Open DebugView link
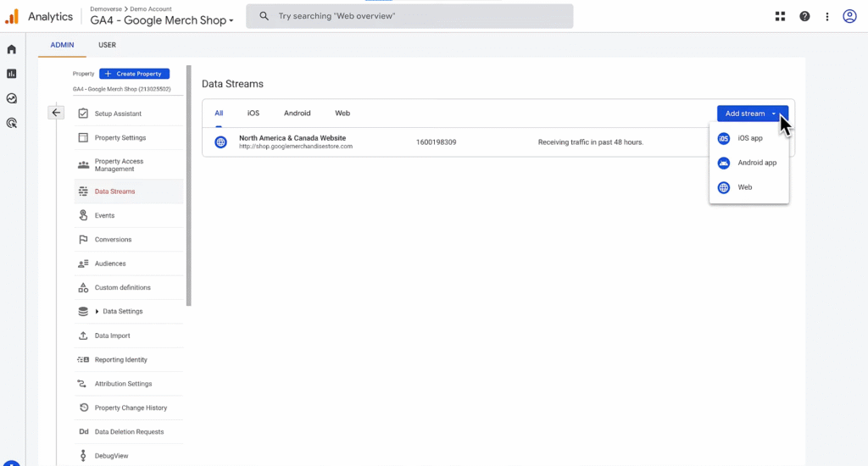Viewport: 868px width, 466px height. (x=111, y=456)
